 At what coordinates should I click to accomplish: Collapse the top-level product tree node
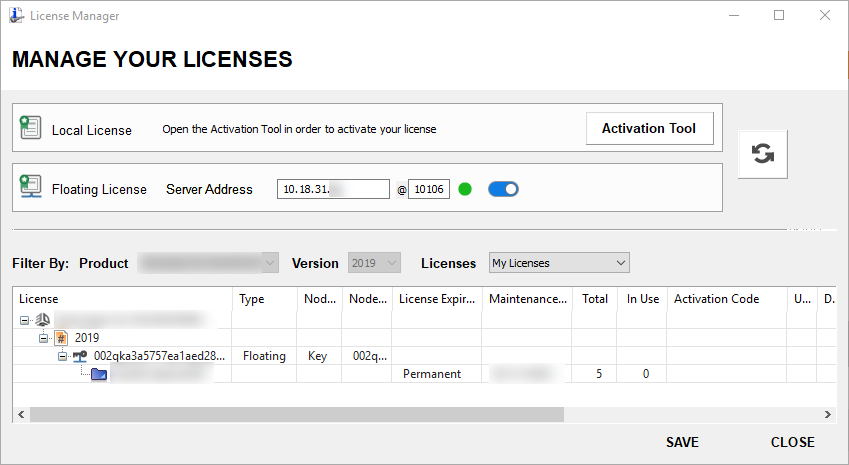25,320
